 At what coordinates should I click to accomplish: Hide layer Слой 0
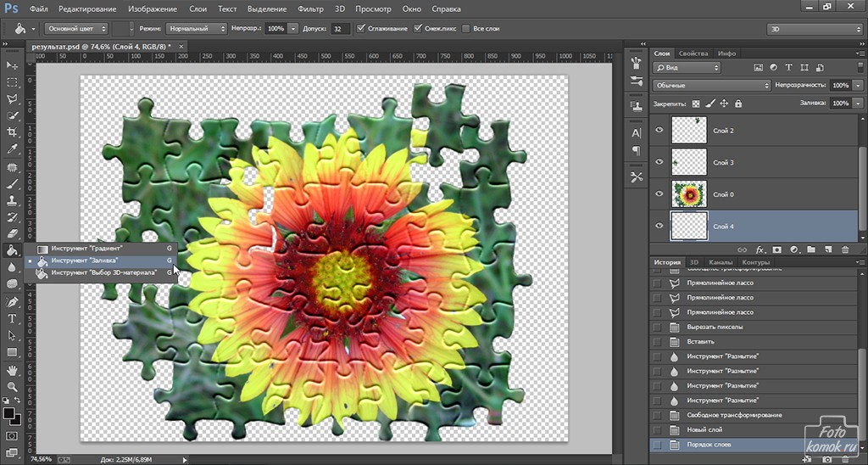(x=659, y=194)
